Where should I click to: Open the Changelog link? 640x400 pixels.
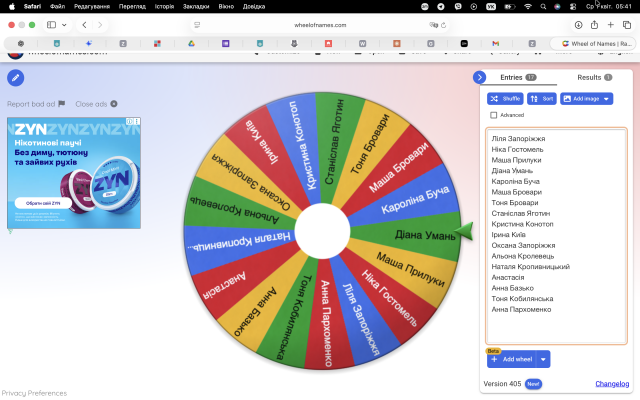pyautogui.click(x=612, y=383)
